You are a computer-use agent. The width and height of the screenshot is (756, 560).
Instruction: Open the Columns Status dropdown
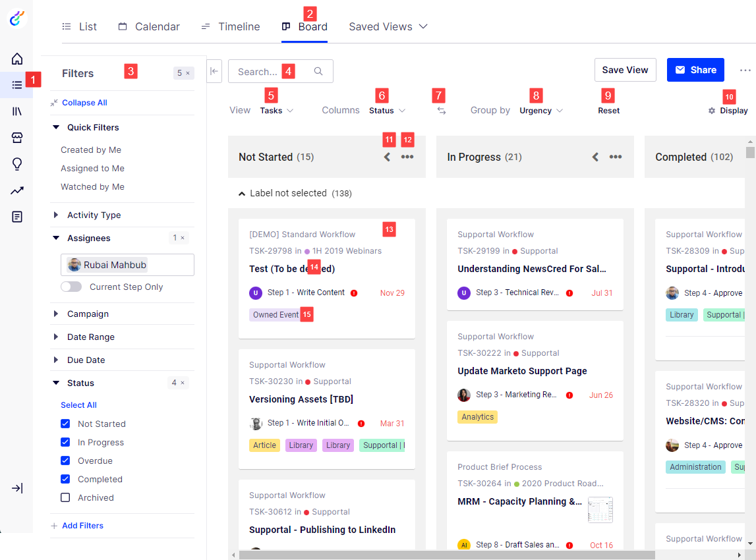coord(387,111)
